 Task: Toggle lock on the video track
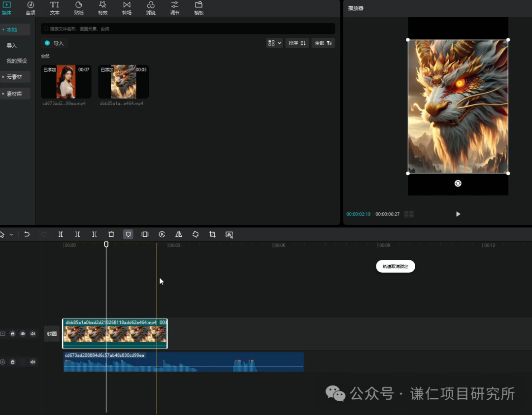pos(13,334)
